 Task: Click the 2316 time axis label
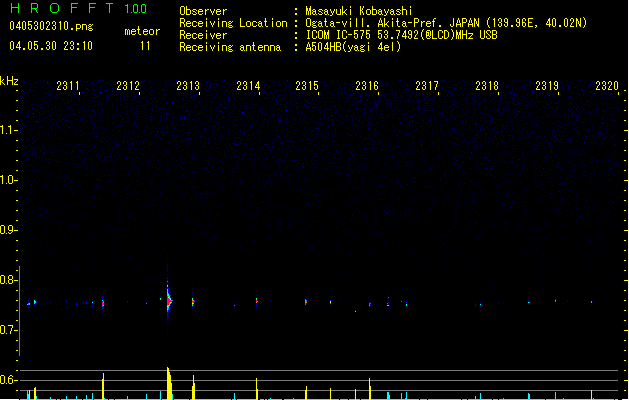[x=367, y=86]
